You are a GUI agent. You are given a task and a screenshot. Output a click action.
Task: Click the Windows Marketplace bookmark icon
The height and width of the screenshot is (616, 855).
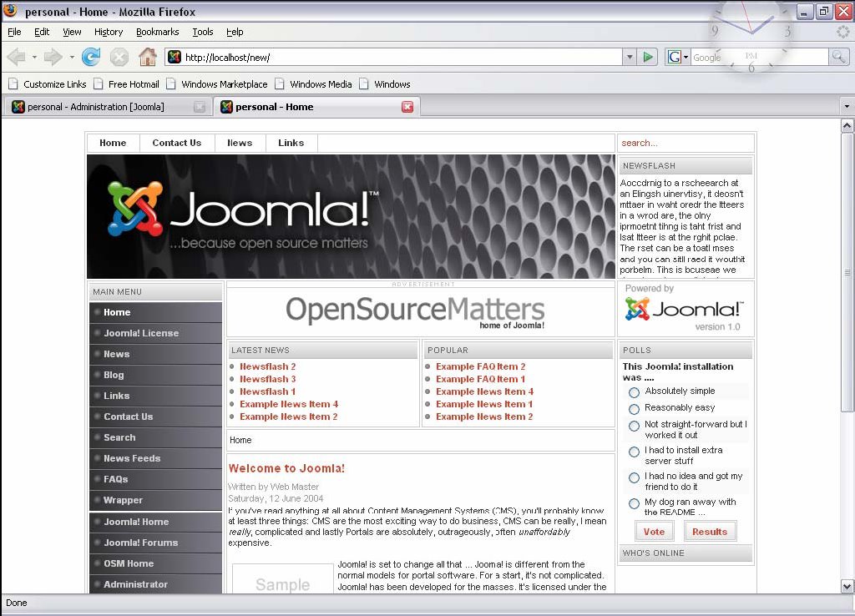click(171, 84)
